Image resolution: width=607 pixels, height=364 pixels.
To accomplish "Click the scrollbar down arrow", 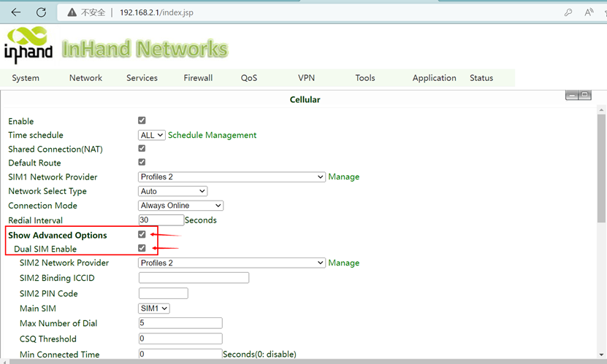I will click(601, 355).
